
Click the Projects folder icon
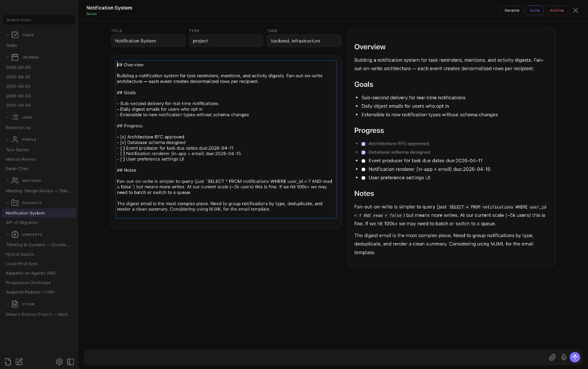click(x=15, y=203)
